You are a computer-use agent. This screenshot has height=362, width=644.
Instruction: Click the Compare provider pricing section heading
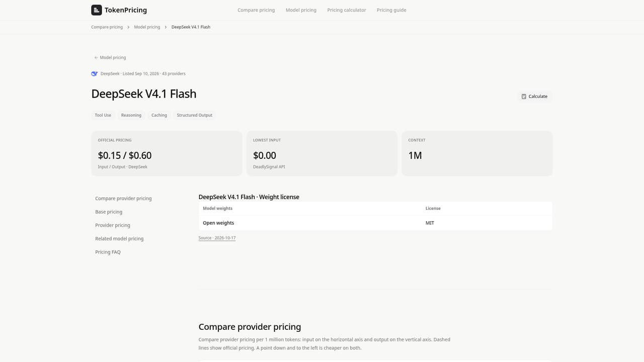pos(250,327)
